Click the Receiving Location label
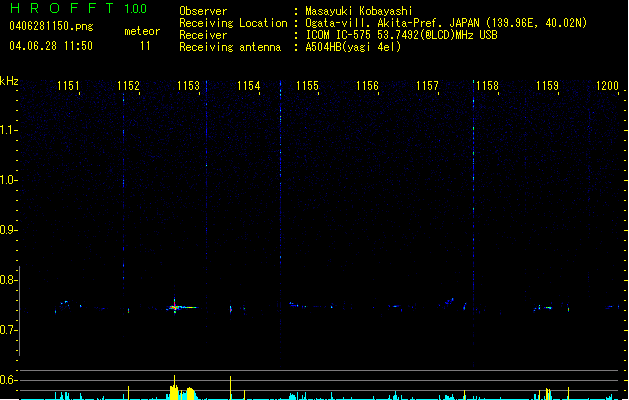Viewport: 629px width, 400px height. (233, 23)
